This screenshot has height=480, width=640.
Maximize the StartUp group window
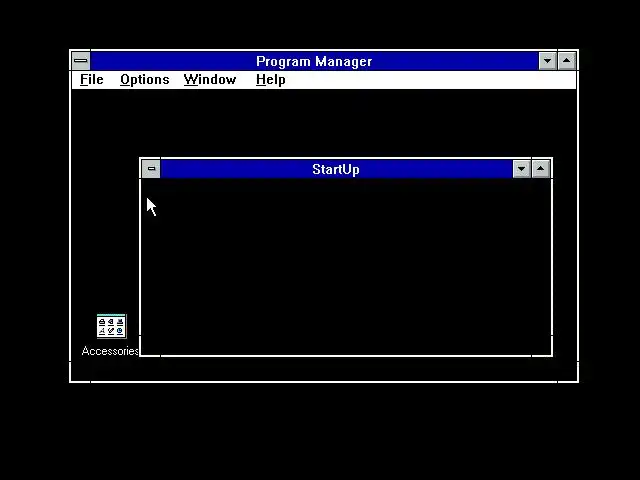pyautogui.click(x=540, y=169)
